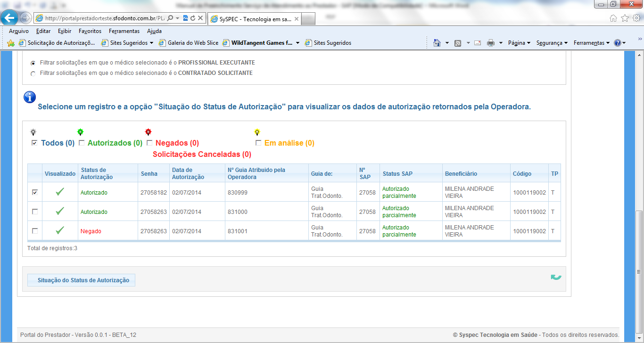Open the Página dropdown menu
The height and width of the screenshot is (343, 644).
[x=519, y=43]
